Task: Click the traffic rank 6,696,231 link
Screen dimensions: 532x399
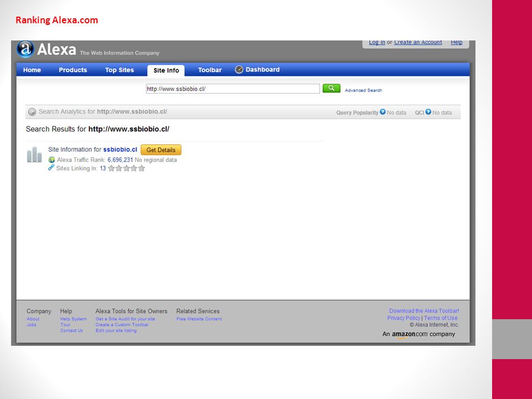Action: (120, 160)
